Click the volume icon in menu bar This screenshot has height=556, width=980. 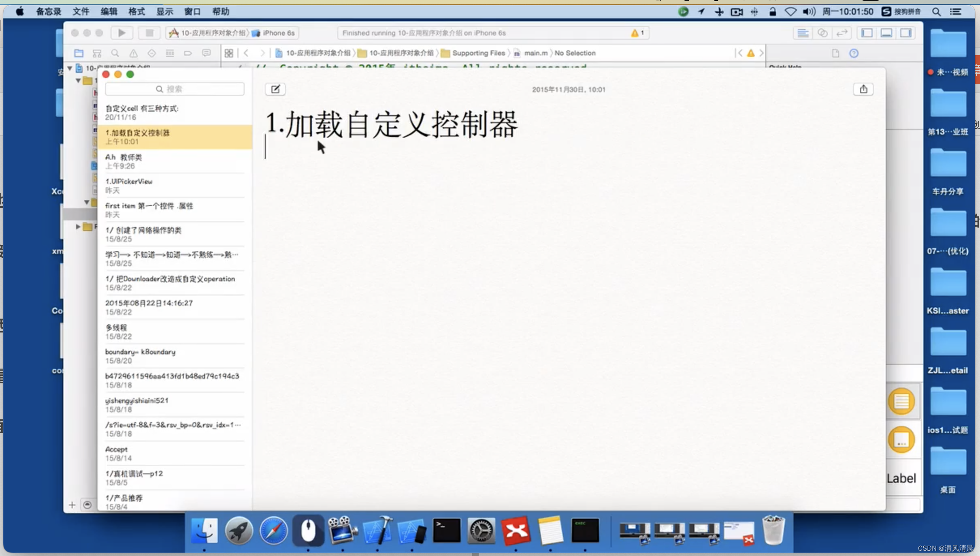[809, 12]
